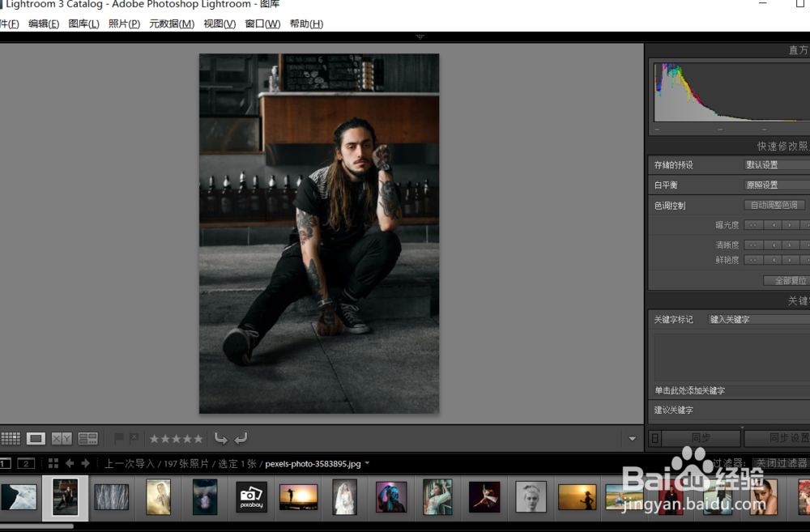Open 存储的预设 dropdown (默认设置)
The width and height of the screenshot is (810, 532).
point(777,164)
